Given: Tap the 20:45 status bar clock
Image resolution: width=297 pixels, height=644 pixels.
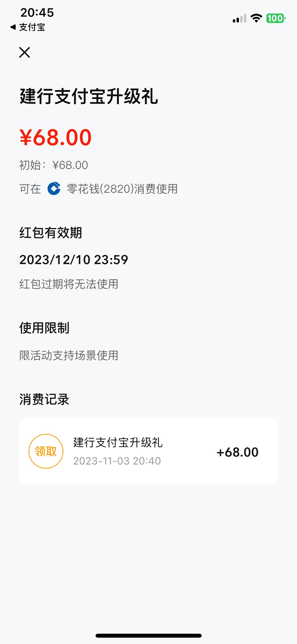Looking at the screenshot, I should 37,12.
